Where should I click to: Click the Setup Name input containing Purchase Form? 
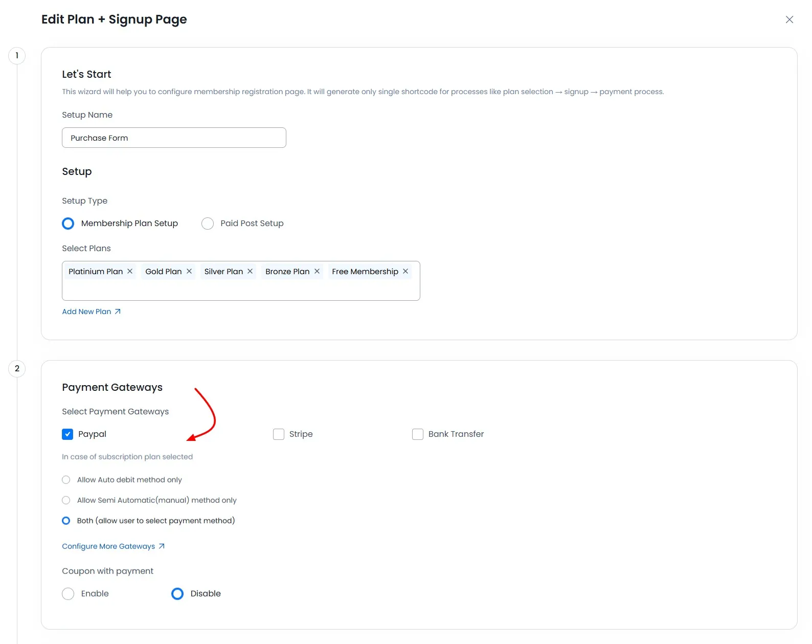click(x=173, y=138)
